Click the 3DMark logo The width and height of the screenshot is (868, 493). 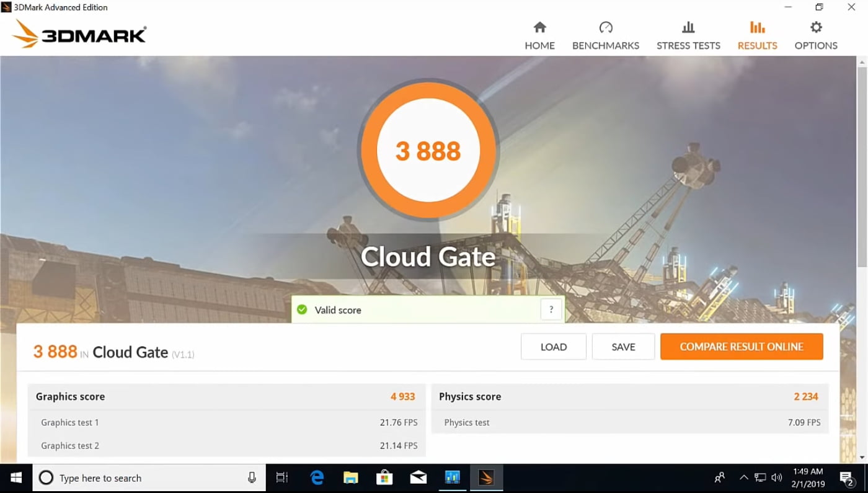click(79, 34)
